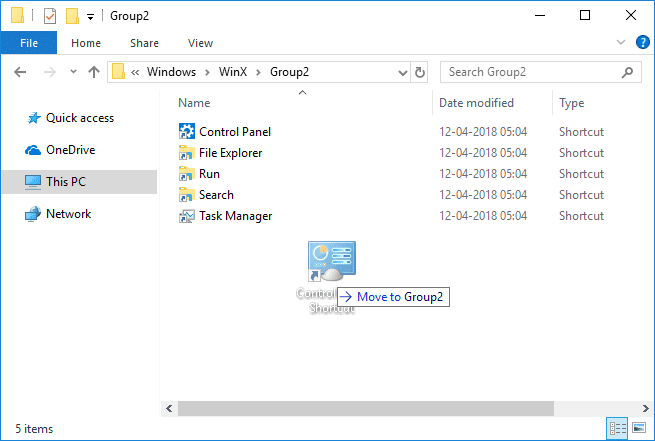Screen dimensions: 655x441
Task: Click the Control Panel shortcut icon
Action: click(x=187, y=132)
